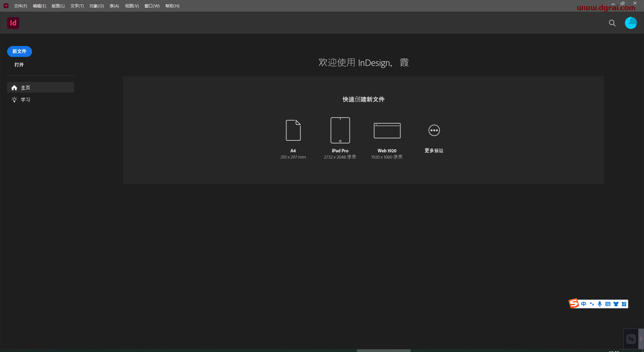This screenshot has height=352, width=644.
Task: Click 打开 to open an existing file
Action: point(18,65)
